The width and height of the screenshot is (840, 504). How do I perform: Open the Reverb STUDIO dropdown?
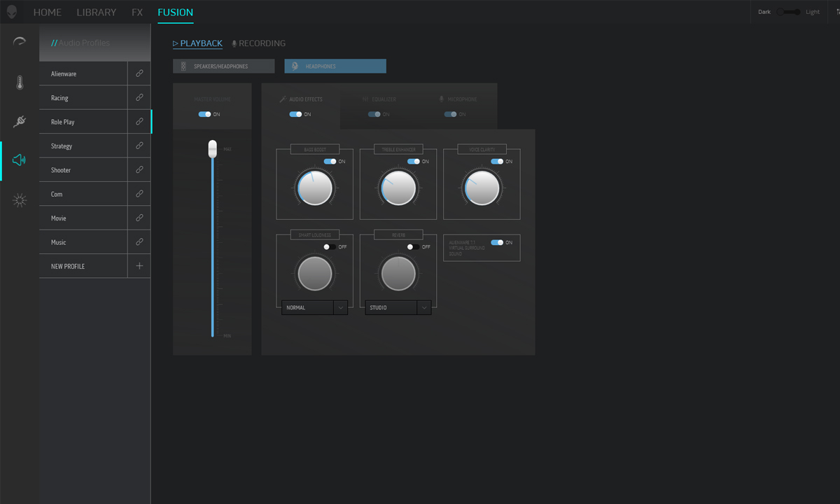pyautogui.click(x=398, y=307)
